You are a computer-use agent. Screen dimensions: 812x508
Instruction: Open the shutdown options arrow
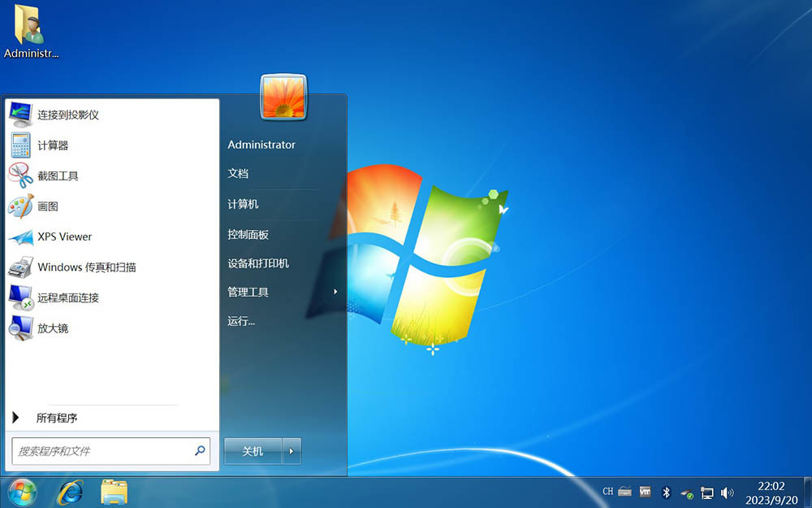pos(292,450)
